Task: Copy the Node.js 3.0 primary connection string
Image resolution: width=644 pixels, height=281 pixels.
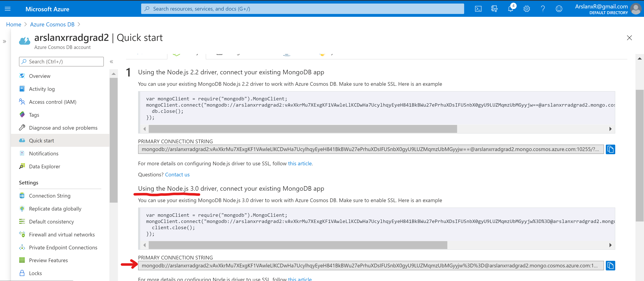Action: pos(610,266)
